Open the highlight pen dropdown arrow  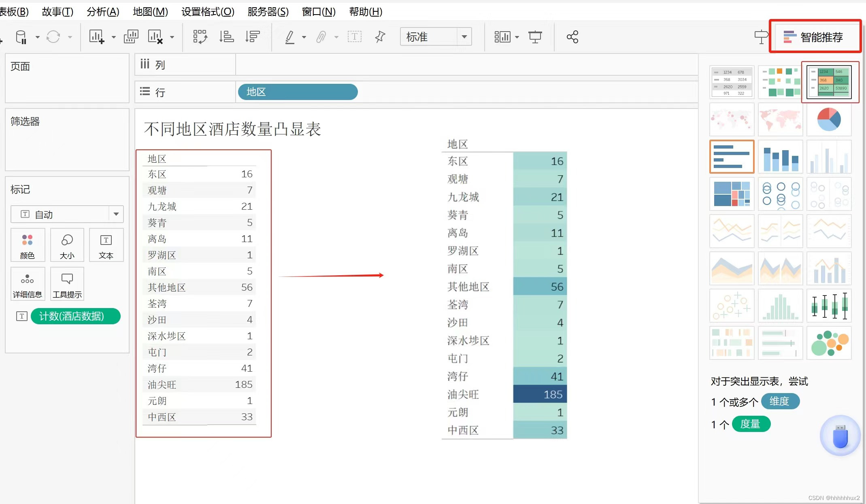[304, 37]
